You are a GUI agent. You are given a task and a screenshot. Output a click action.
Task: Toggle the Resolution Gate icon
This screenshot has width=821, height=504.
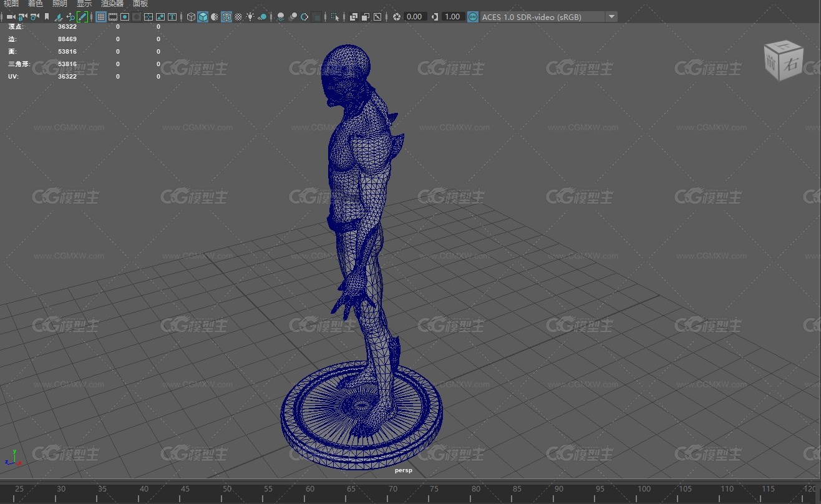pyautogui.click(x=125, y=17)
